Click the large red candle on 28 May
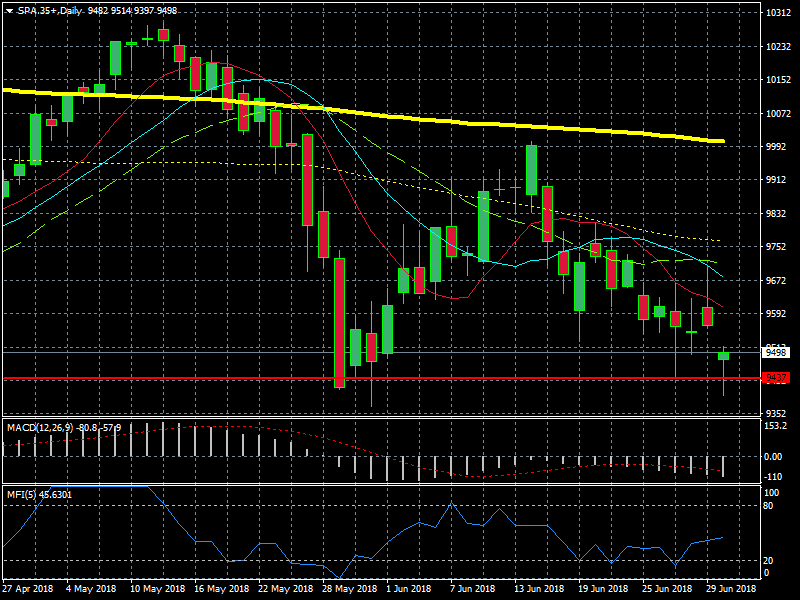The image size is (800, 600). point(340,320)
